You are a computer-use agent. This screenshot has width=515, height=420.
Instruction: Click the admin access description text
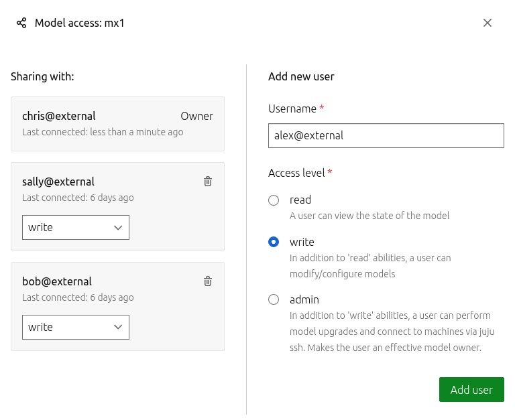(x=390, y=332)
